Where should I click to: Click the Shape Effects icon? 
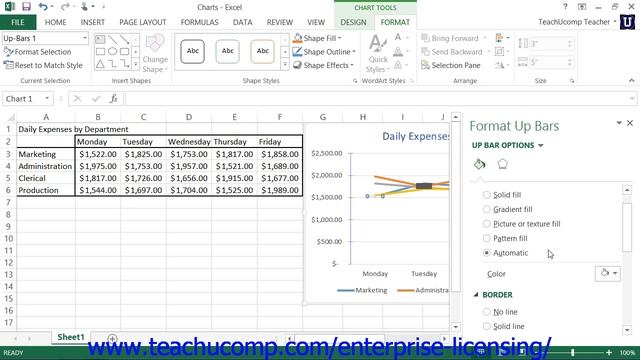pos(298,65)
